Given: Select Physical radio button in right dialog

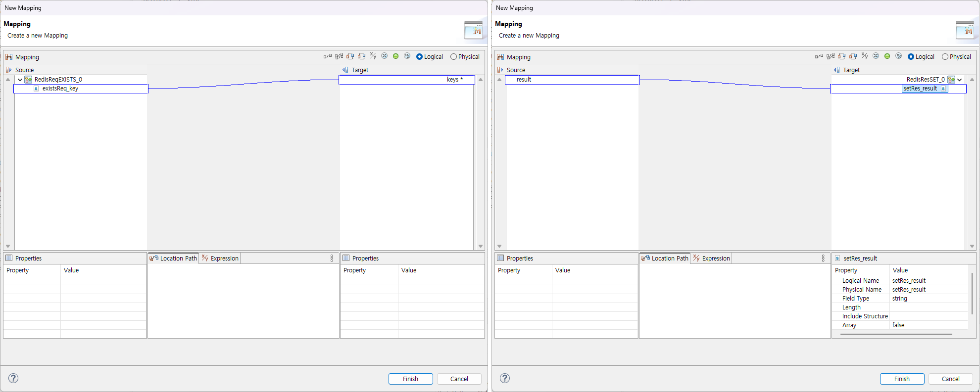Looking at the screenshot, I should (x=945, y=57).
